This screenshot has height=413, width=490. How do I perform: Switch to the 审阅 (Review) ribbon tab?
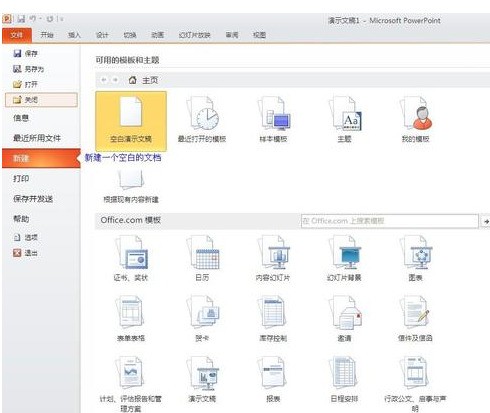(x=232, y=35)
